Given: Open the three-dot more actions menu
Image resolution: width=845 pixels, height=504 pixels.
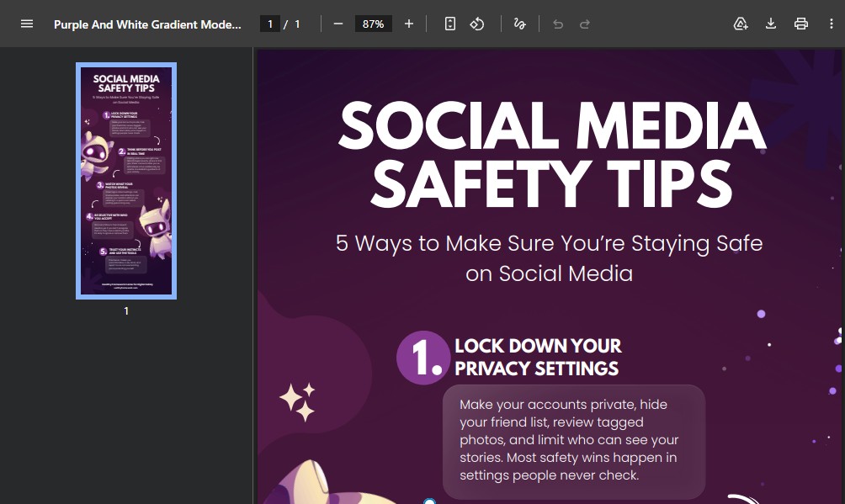Looking at the screenshot, I should 831,24.
